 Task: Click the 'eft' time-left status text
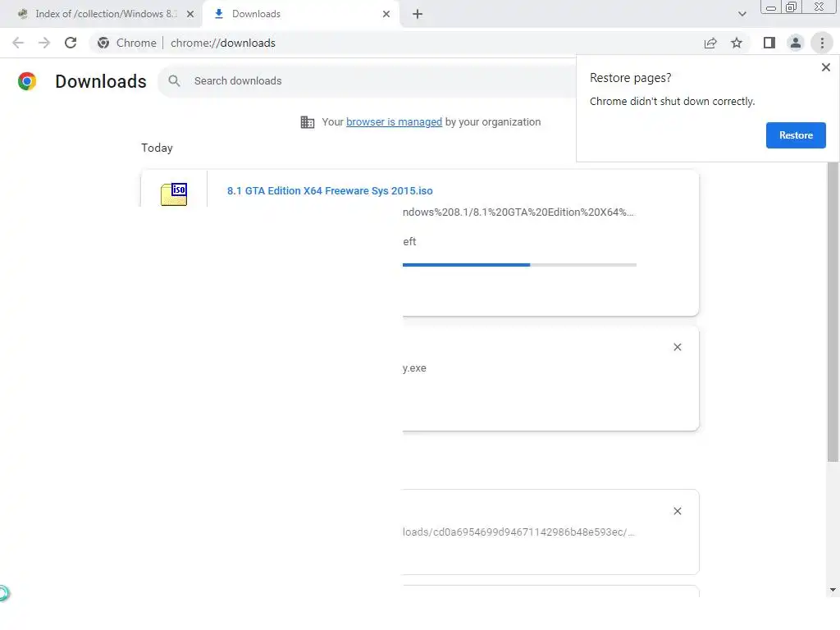tap(410, 242)
